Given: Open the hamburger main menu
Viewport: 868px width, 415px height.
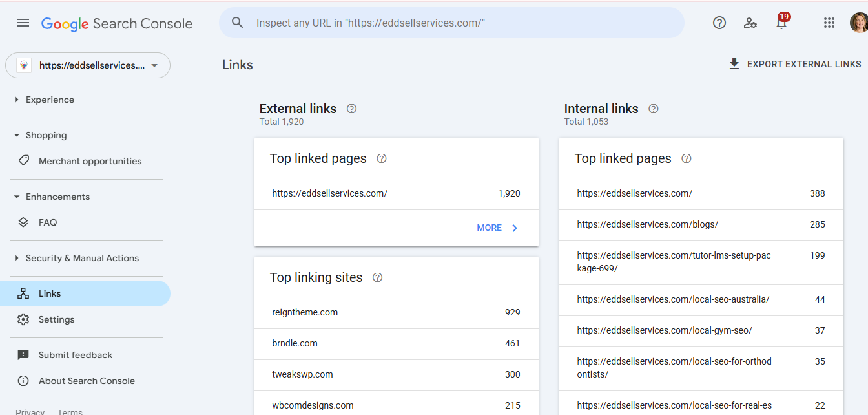Looking at the screenshot, I should (x=23, y=23).
